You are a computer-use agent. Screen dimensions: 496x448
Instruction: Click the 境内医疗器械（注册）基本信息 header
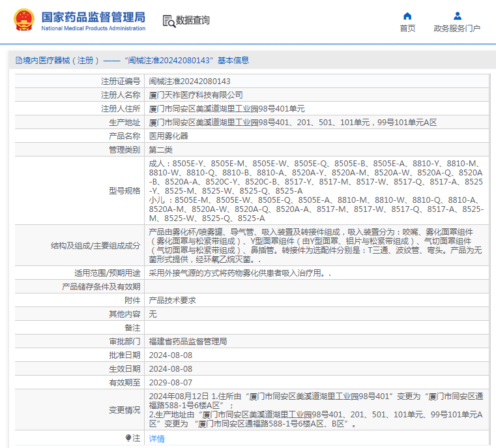point(132,61)
